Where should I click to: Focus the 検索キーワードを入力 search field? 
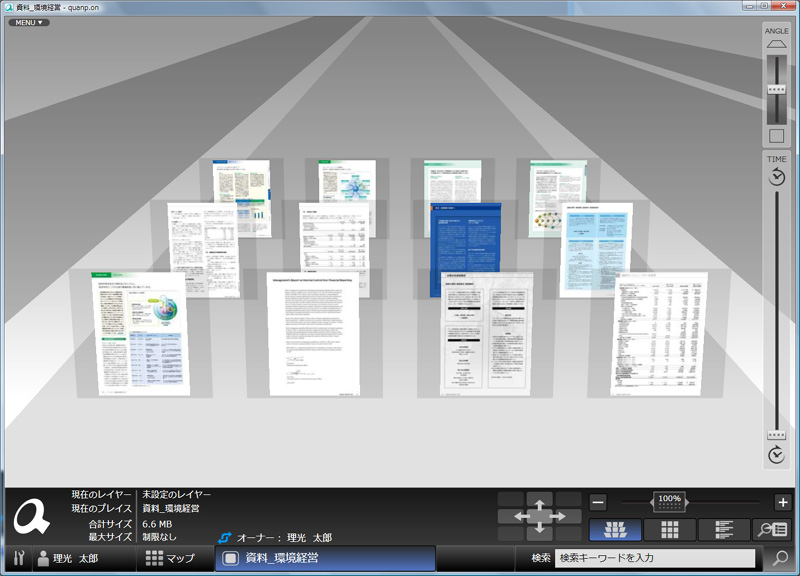pyautogui.click(x=655, y=558)
